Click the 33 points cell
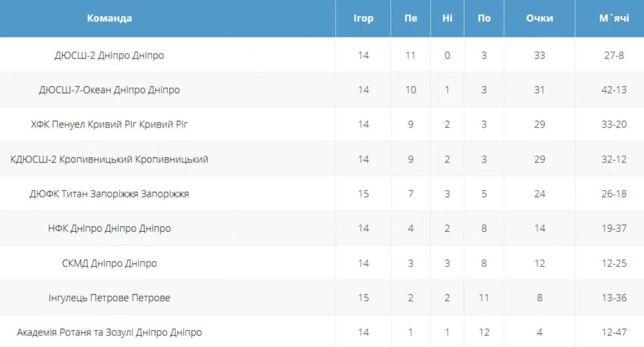644x347 pixels. click(x=539, y=55)
